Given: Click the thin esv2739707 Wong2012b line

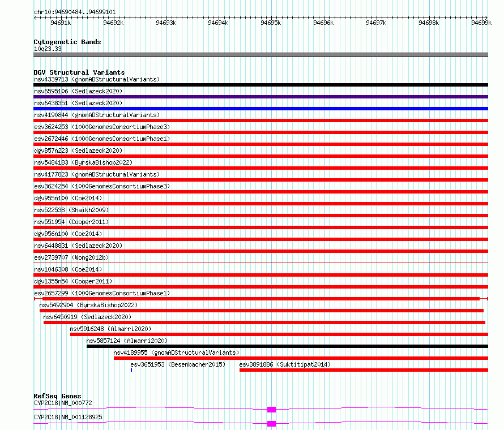Looking at the screenshot, I should pyautogui.click(x=260, y=263).
